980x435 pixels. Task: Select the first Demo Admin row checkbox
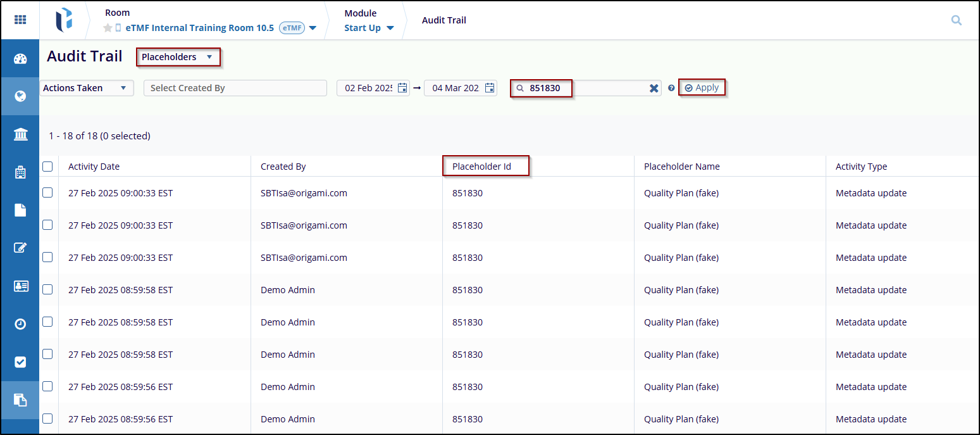[47, 290]
